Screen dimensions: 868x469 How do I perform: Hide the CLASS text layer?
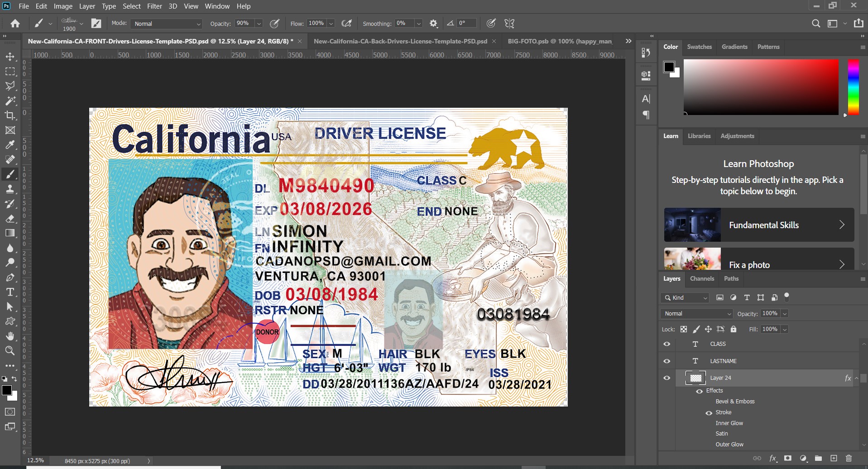[667, 344]
